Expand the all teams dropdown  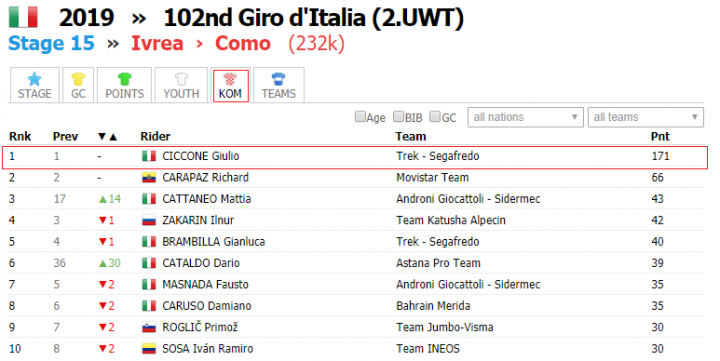(646, 117)
